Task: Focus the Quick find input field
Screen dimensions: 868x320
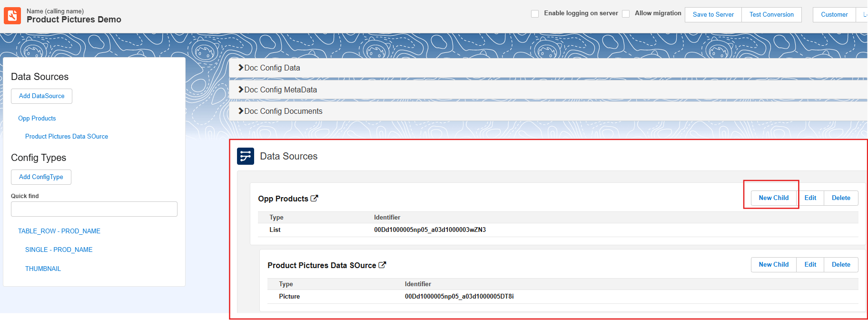Action: tap(94, 209)
